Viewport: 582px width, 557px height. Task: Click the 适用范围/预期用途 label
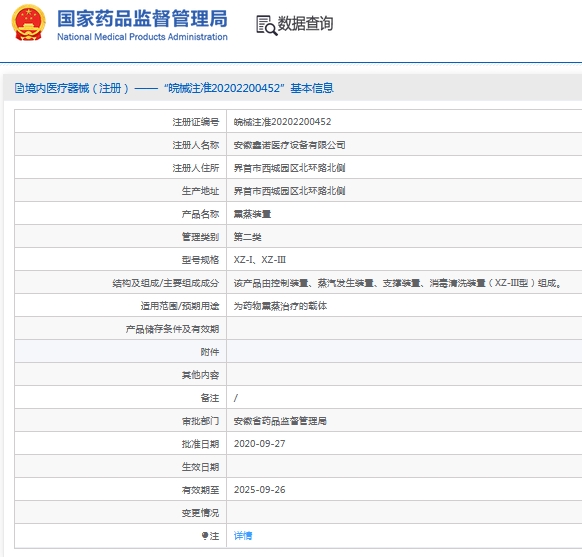click(x=180, y=306)
